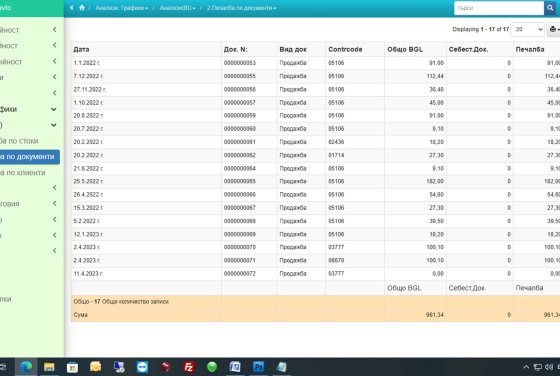
Task: Open the по стоки sidebar item
Action: pos(20,141)
